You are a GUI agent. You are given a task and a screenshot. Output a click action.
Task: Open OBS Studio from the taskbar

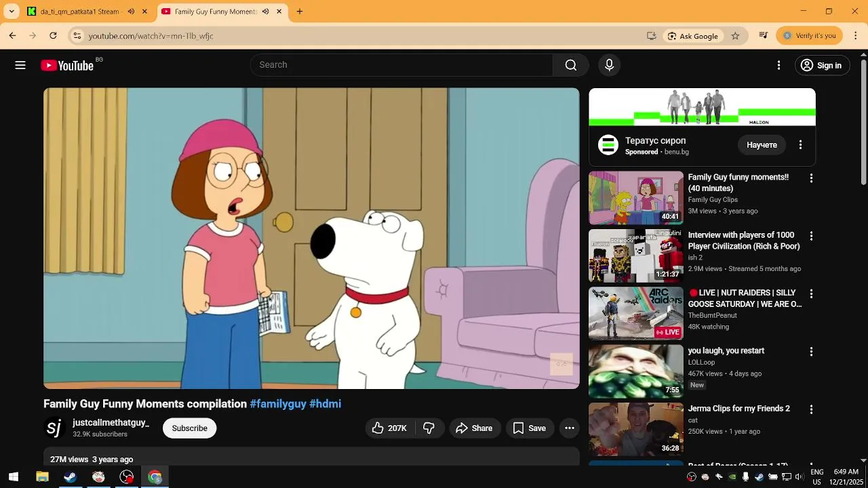127,477
